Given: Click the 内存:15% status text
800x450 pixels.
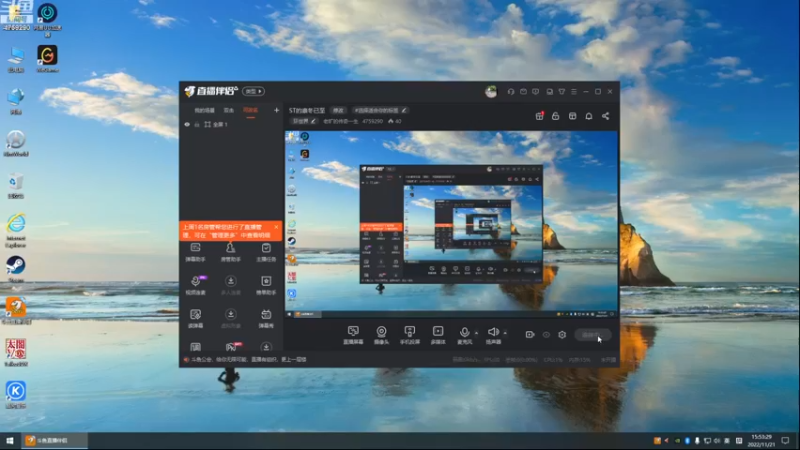Looking at the screenshot, I should (580, 360).
